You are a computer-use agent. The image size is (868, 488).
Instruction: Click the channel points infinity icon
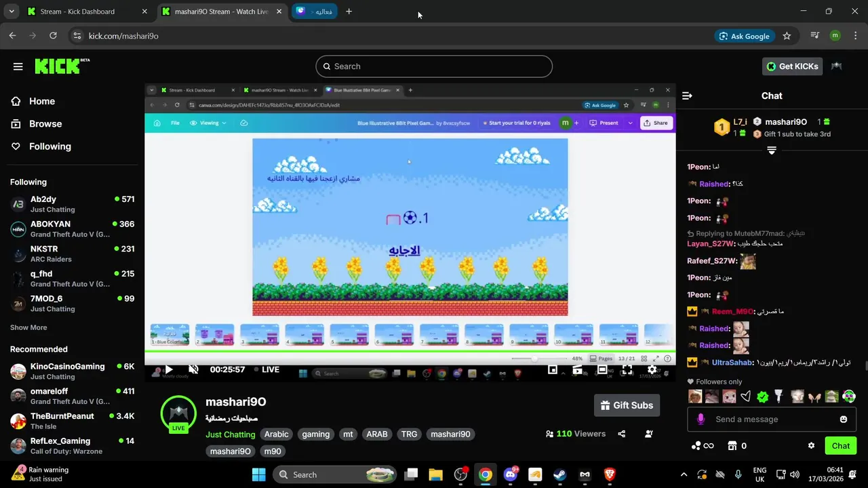[x=703, y=446]
